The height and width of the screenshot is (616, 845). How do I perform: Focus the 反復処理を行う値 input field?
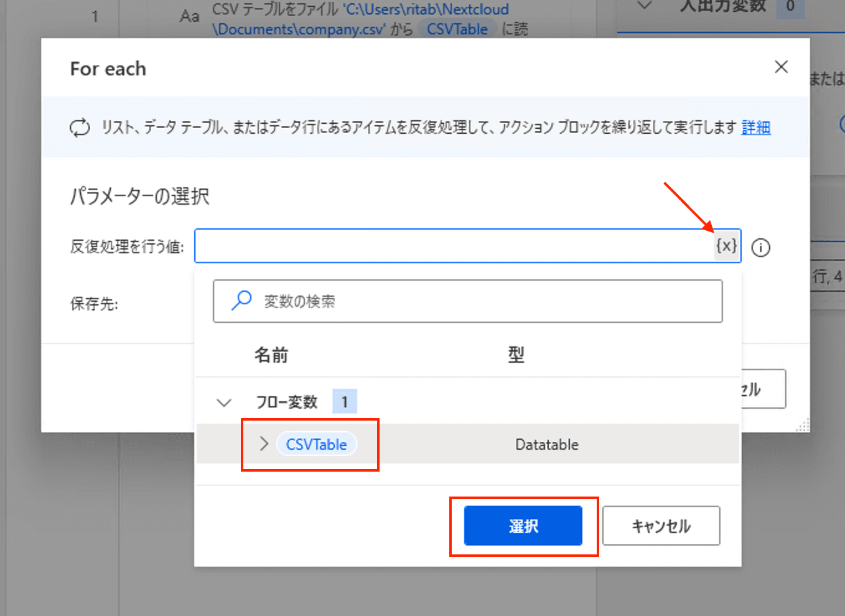point(453,246)
